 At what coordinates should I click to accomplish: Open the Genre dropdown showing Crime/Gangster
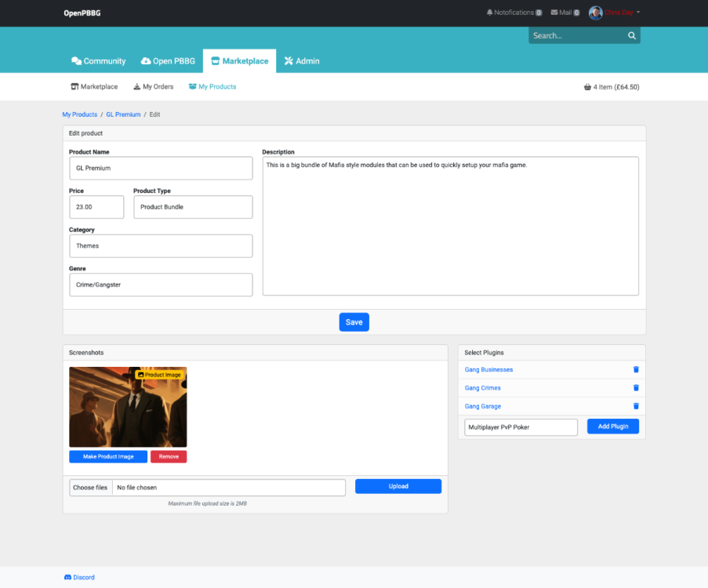tap(161, 285)
